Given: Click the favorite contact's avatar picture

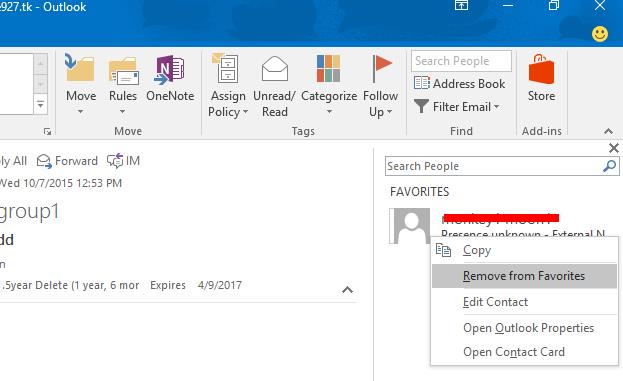Looking at the screenshot, I should pos(411,226).
